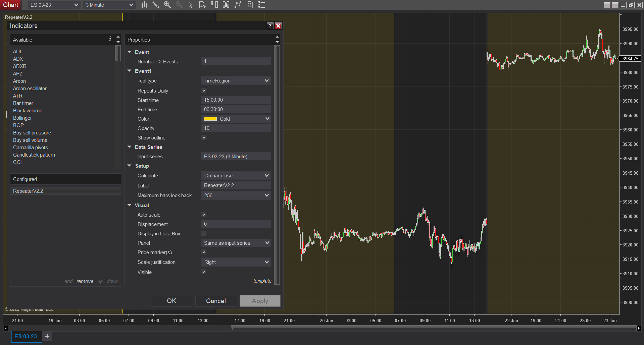The width and height of the screenshot is (644, 345).
Task: Select Camarilla pivots in the Available list
Action: [31, 148]
